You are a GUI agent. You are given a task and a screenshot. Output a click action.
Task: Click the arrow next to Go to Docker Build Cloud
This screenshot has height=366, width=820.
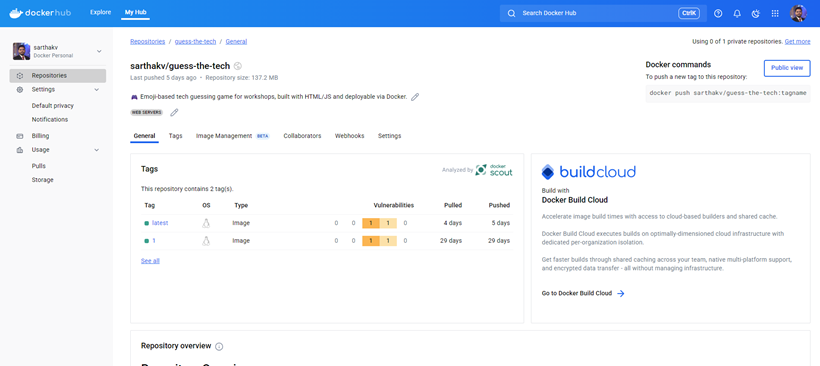(621, 294)
